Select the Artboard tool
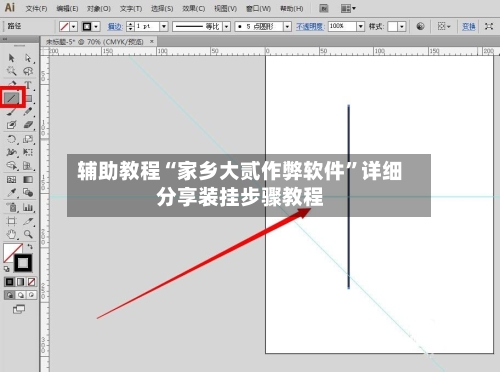The height and width of the screenshot is (372, 500). tap(11, 221)
